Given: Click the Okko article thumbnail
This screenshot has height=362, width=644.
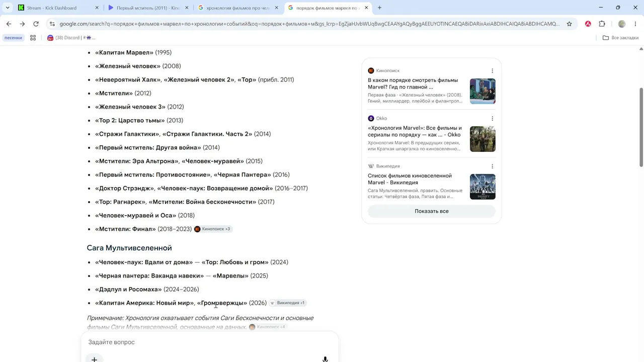Looking at the screenshot, I should point(482,139).
